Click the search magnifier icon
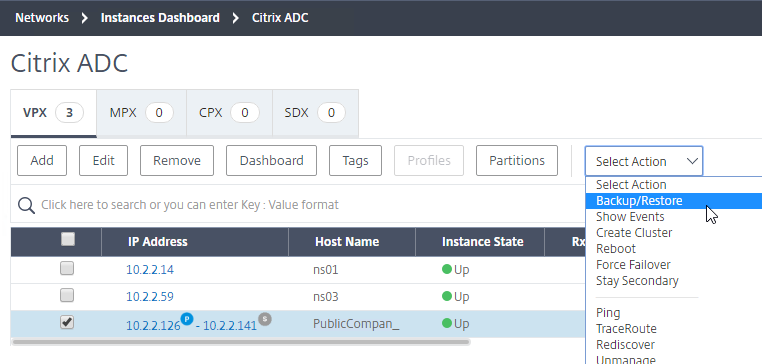 tap(26, 205)
